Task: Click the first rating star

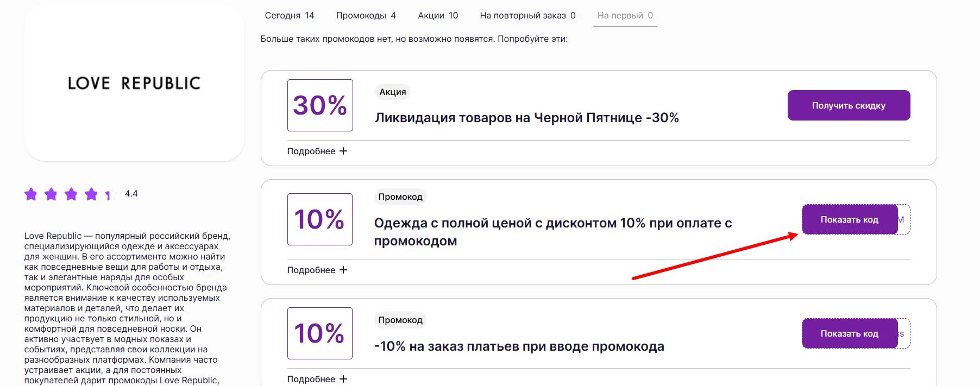Action: 31,194
